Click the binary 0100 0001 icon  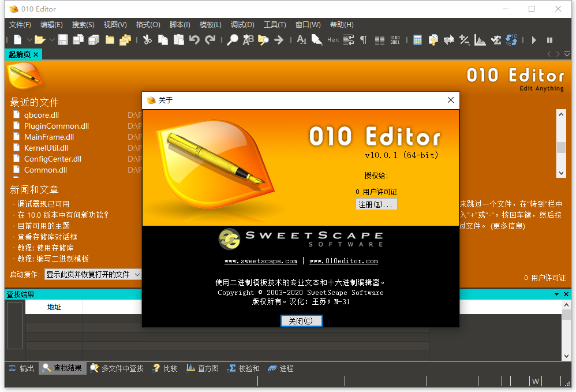395,40
